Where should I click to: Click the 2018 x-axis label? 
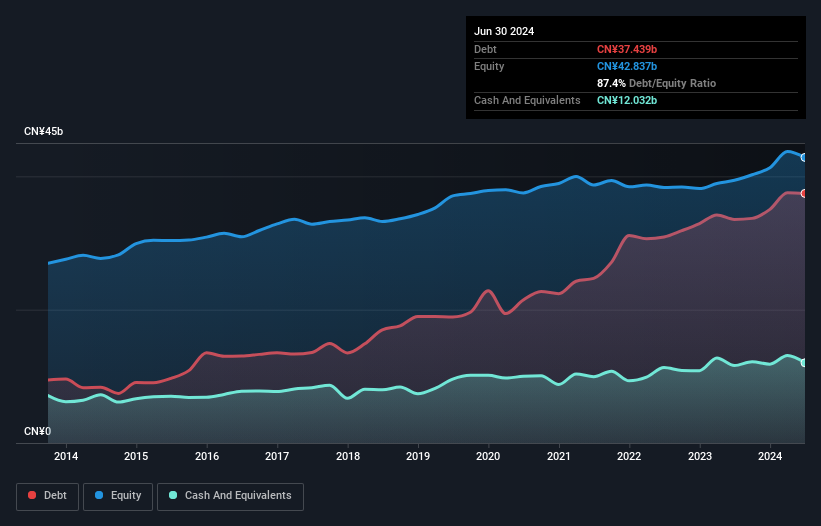[348, 456]
